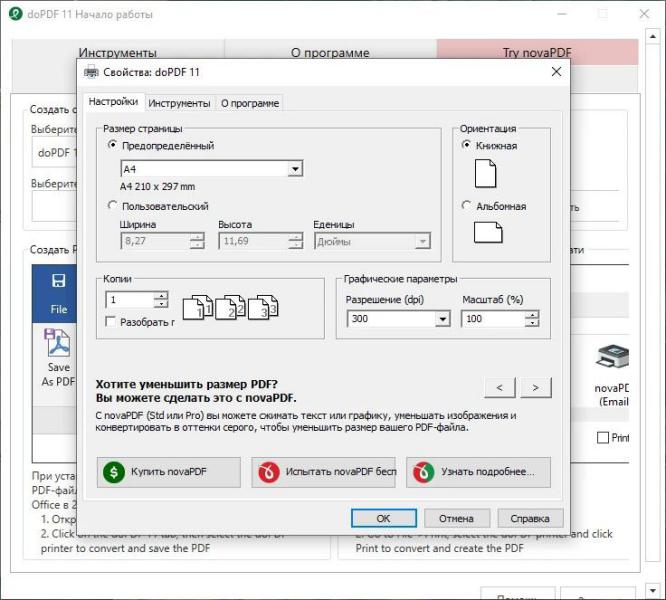Select the Предопределённый page size radio

point(112,145)
